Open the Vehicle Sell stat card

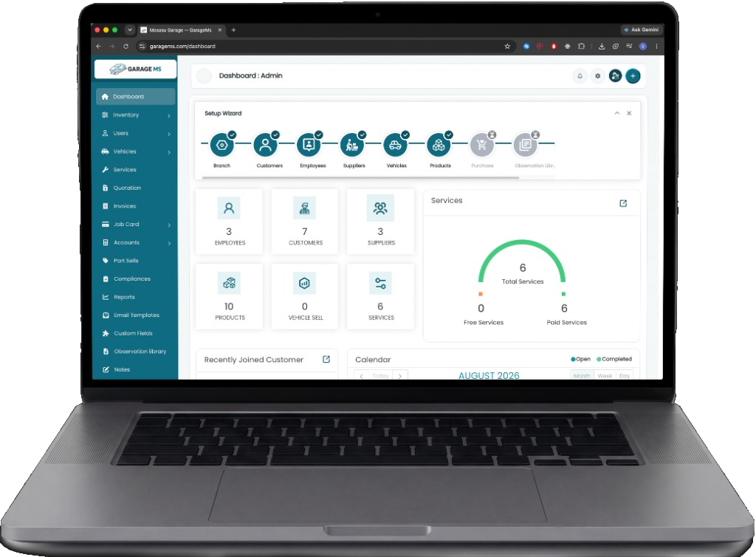point(305,296)
